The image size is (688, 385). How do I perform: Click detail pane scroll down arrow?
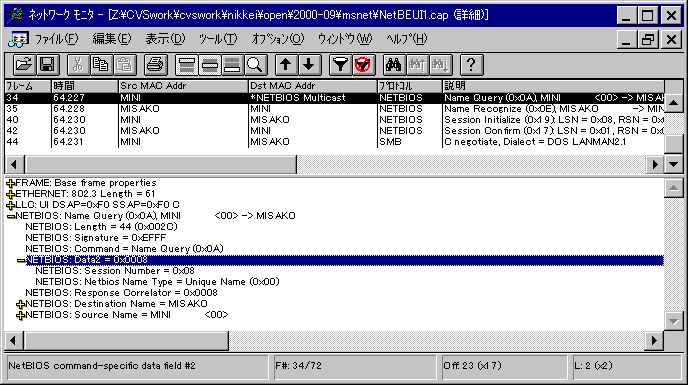tap(674, 321)
